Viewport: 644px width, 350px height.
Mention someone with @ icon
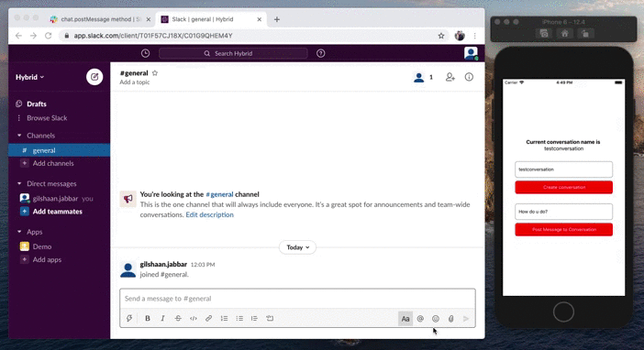click(x=420, y=319)
